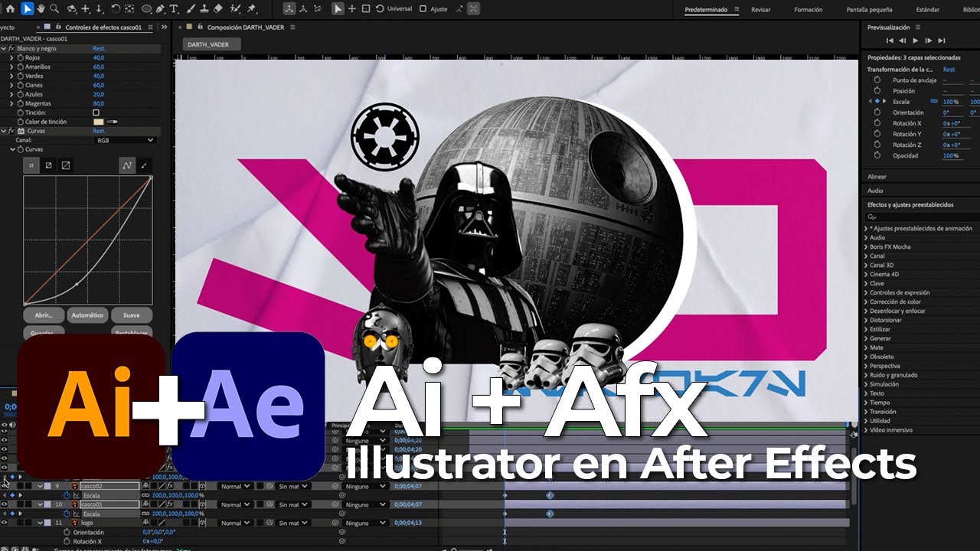The height and width of the screenshot is (551, 980).
Task: Switch to Predeterminado workspace
Action: [706, 10]
